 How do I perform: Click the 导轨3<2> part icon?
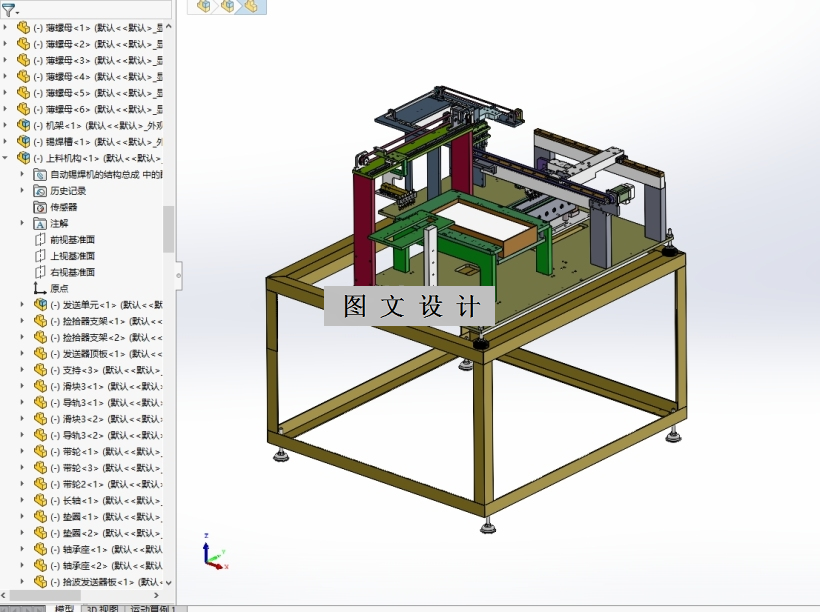[x=40, y=435]
